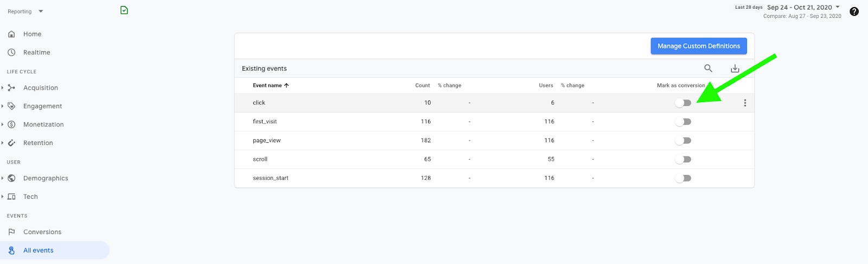Open the date range dropdown

click(x=803, y=8)
